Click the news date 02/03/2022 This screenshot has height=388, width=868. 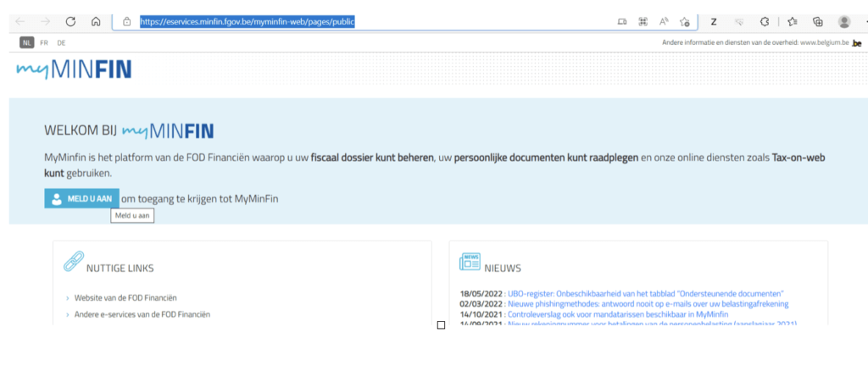481,304
